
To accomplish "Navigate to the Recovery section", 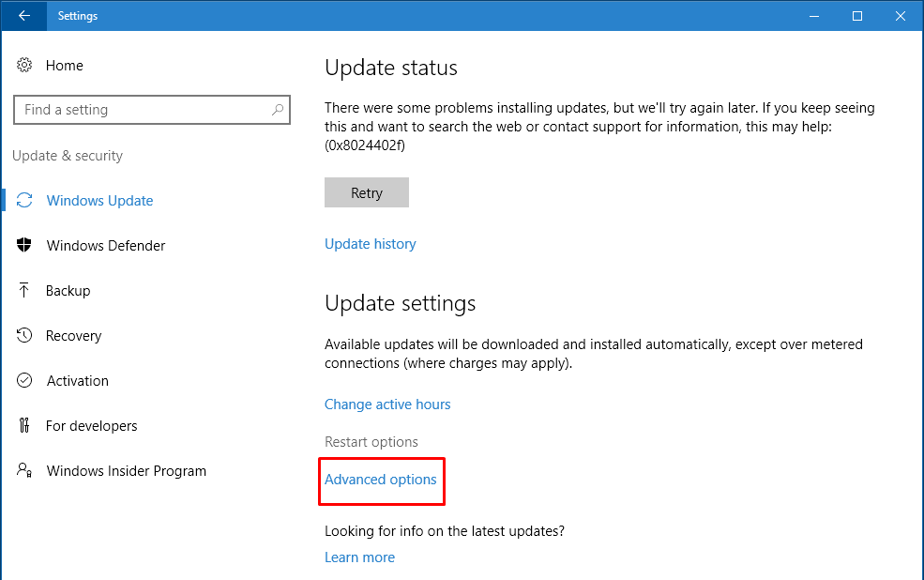I will (x=74, y=335).
